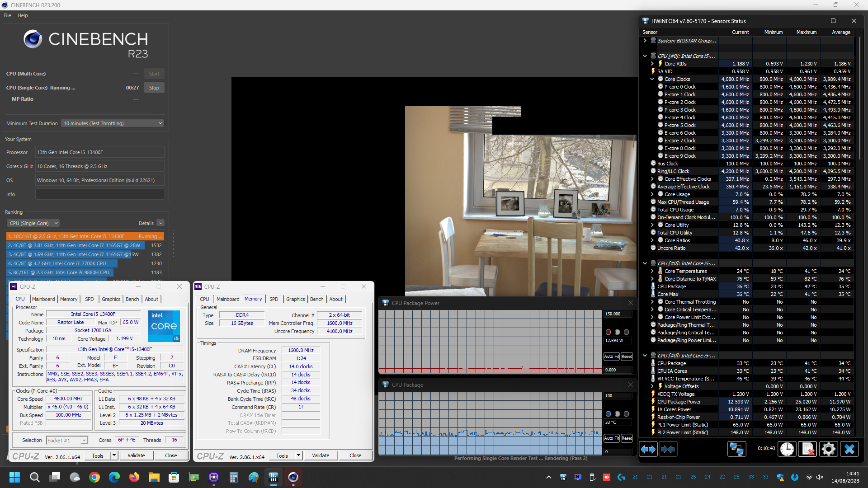Open Calculator from taskbar
This screenshot has width=868, height=488.
click(234, 477)
